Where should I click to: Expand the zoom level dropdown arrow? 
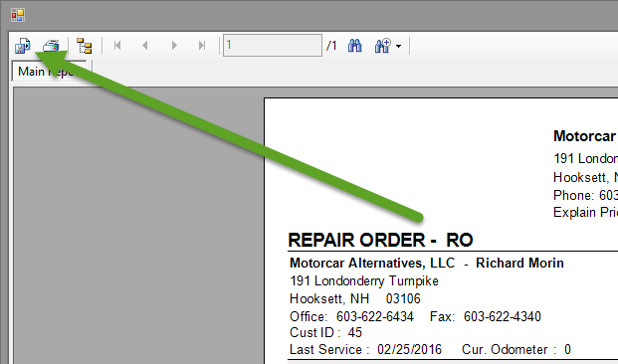(x=398, y=47)
